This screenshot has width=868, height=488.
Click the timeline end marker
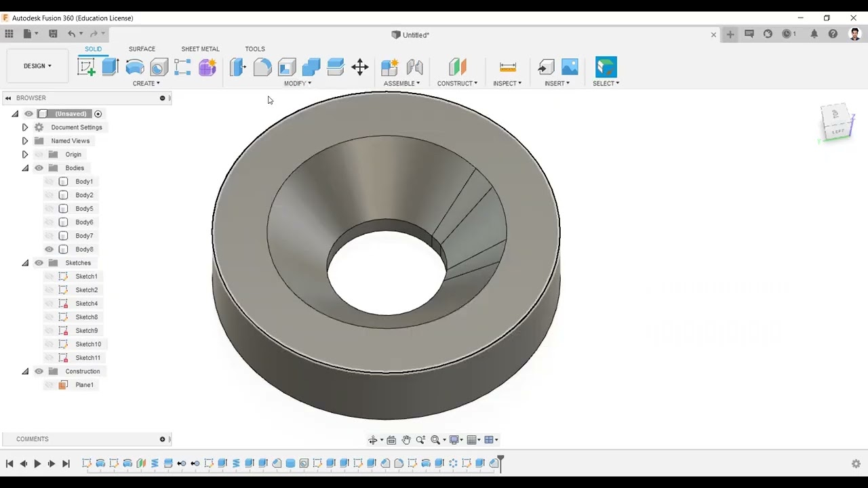click(500, 462)
